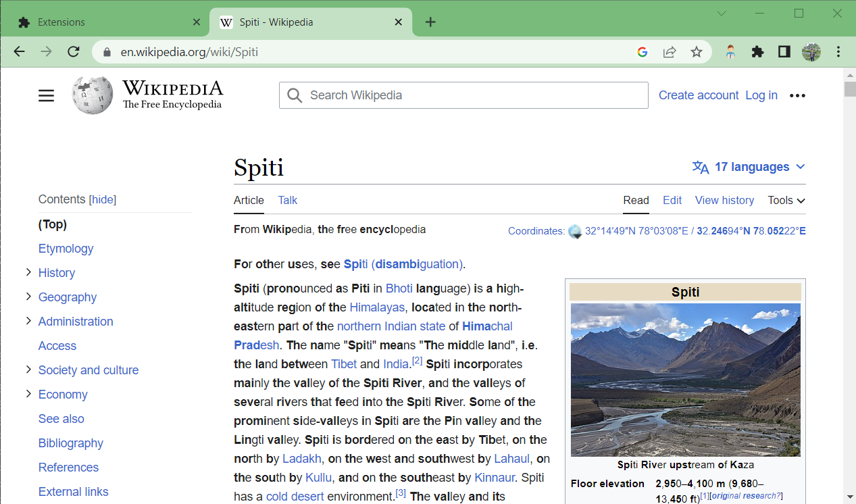
Task: Expand Administration section in contents
Action: tap(28, 321)
